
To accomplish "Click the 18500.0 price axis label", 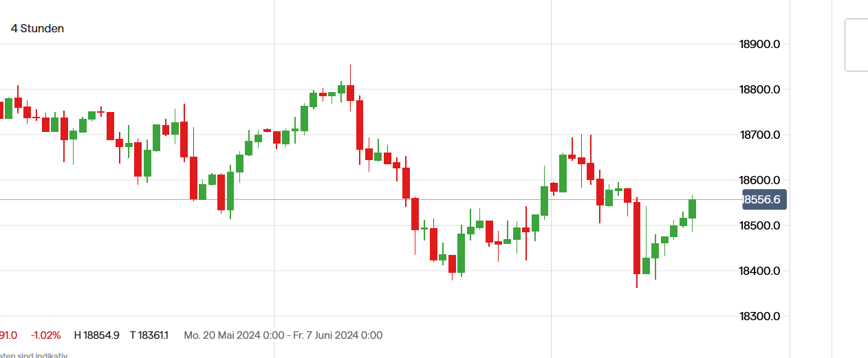I will [x=759, y=226].
